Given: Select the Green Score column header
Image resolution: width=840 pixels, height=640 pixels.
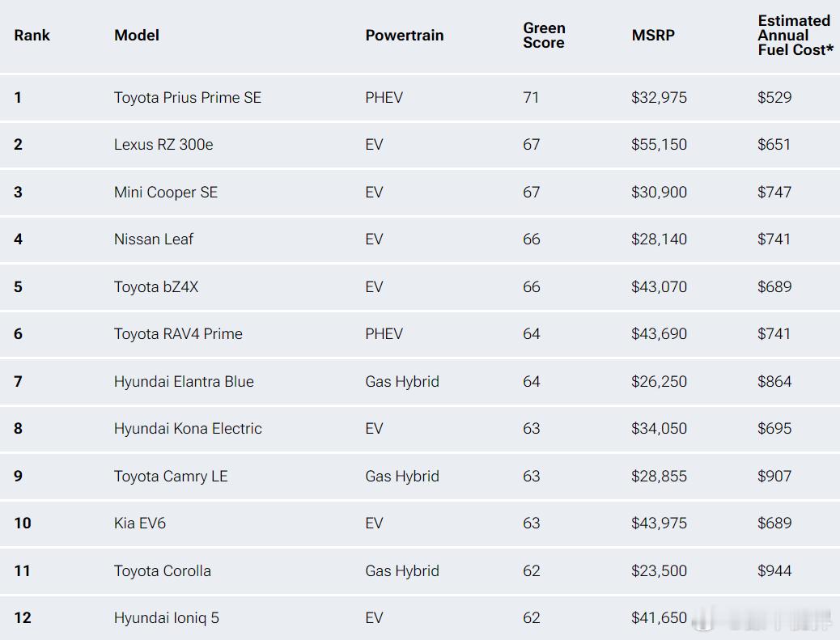Looking at the screenshot, I should (544, 36).
